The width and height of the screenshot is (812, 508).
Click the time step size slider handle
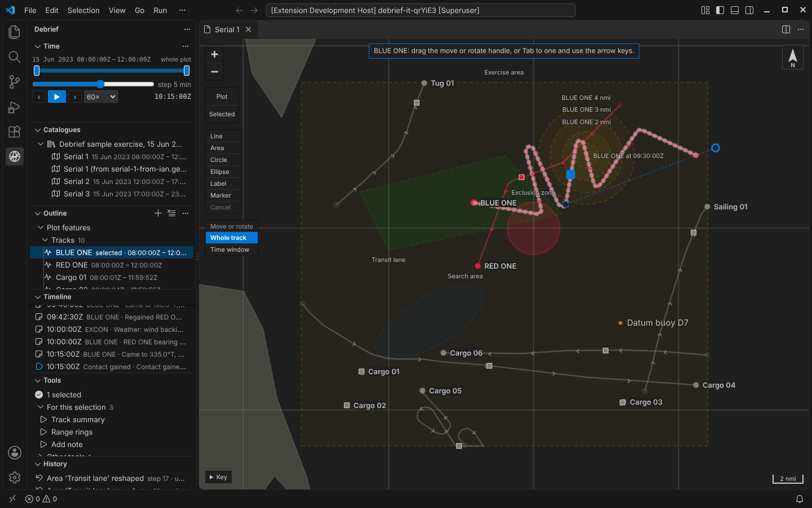point(100,84)
